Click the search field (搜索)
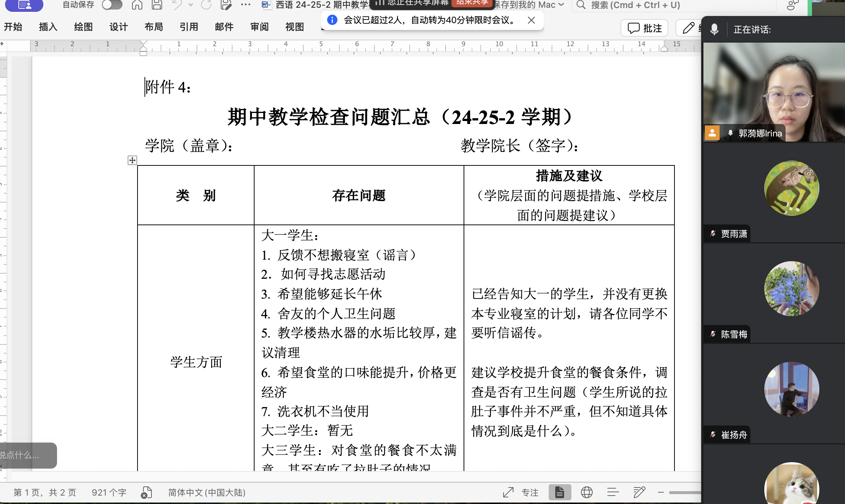This screenshot has width=845, height=504. (674, 5)
